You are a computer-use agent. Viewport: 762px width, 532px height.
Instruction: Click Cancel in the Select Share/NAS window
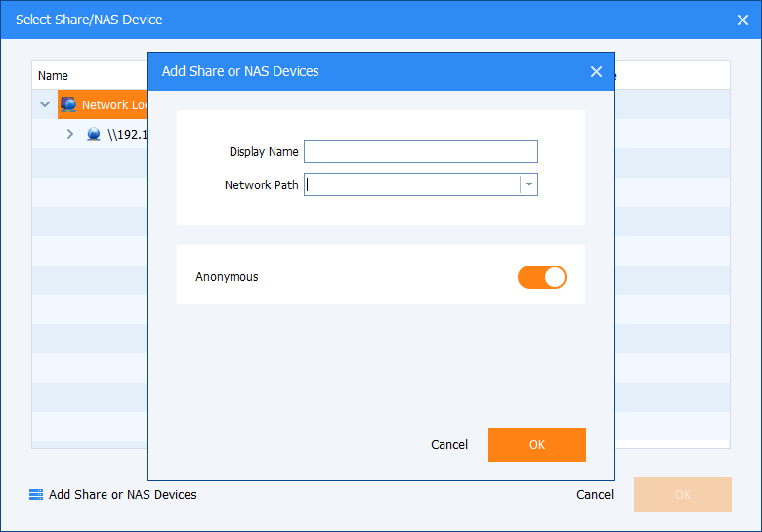(595, 494)
